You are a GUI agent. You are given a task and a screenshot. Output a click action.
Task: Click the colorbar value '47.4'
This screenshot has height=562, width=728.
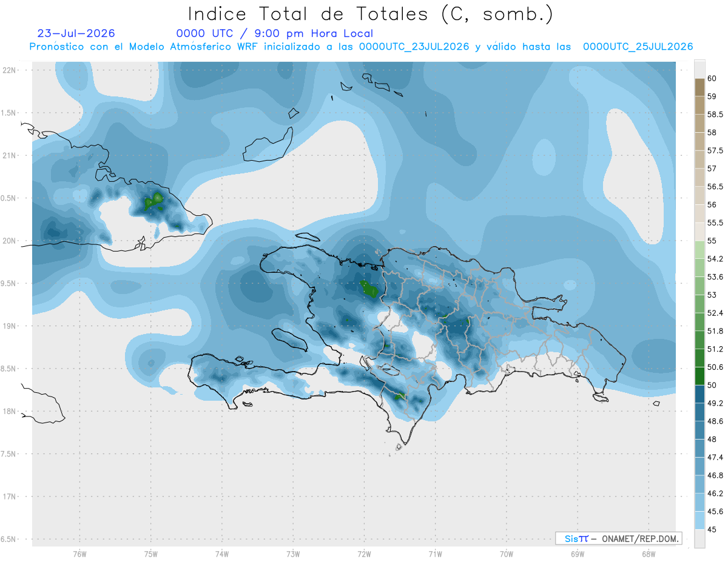[715, 457]
